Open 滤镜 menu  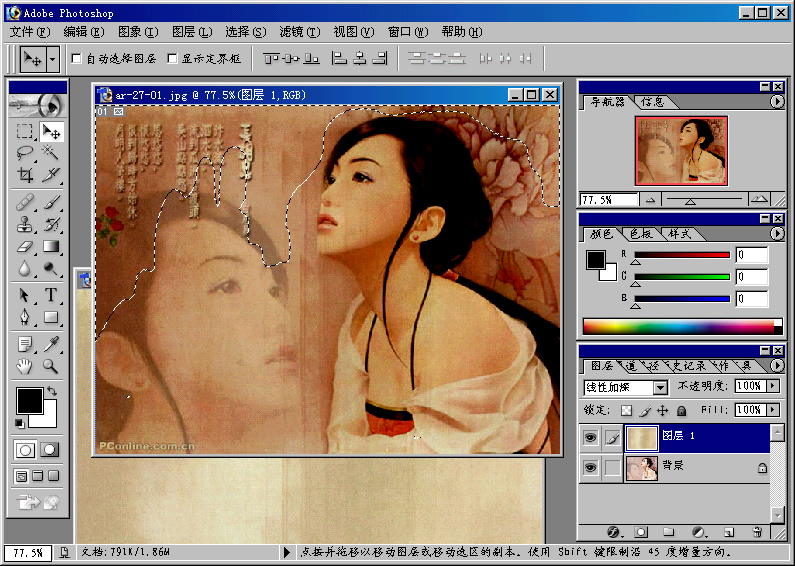(x=299, y=32)
